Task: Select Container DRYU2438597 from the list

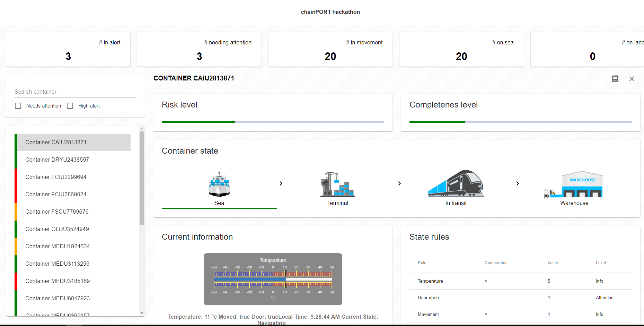Action: click(57, 160)
